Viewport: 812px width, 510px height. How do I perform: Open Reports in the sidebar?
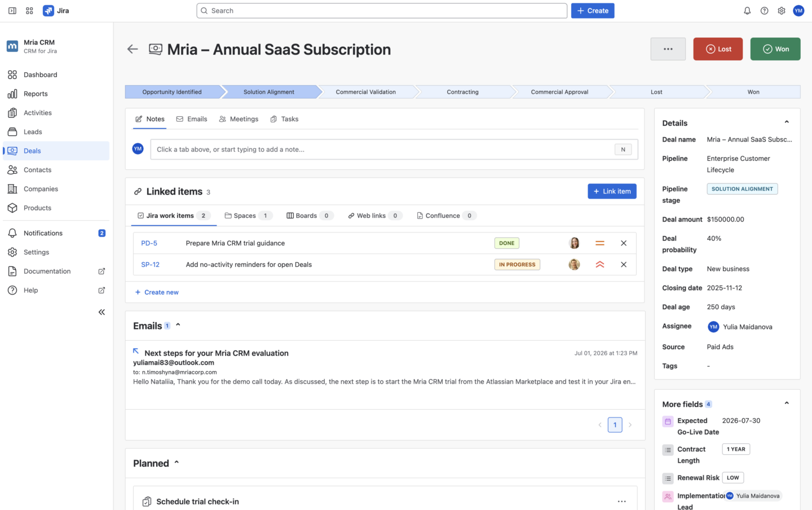56,94
